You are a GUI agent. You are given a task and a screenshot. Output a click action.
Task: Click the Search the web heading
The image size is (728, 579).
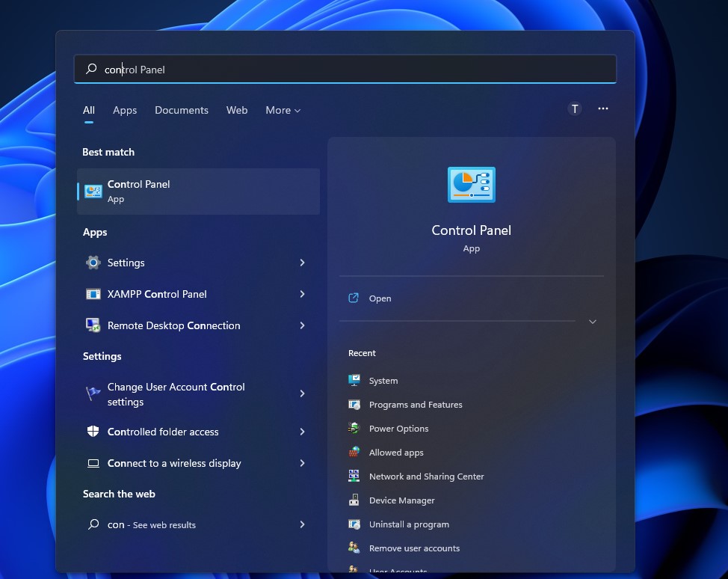(x=119, y=494)
